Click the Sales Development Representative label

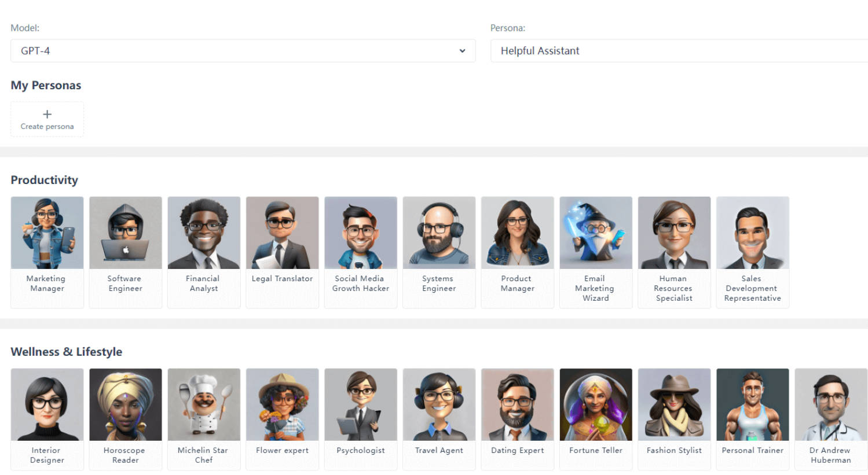coord(752,289)
